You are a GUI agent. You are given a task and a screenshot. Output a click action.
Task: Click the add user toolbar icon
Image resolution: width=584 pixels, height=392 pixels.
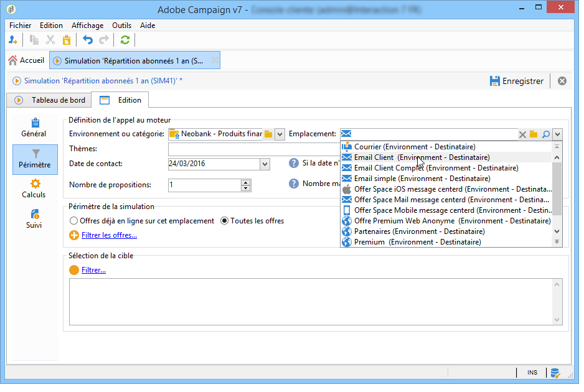(13, 40)
